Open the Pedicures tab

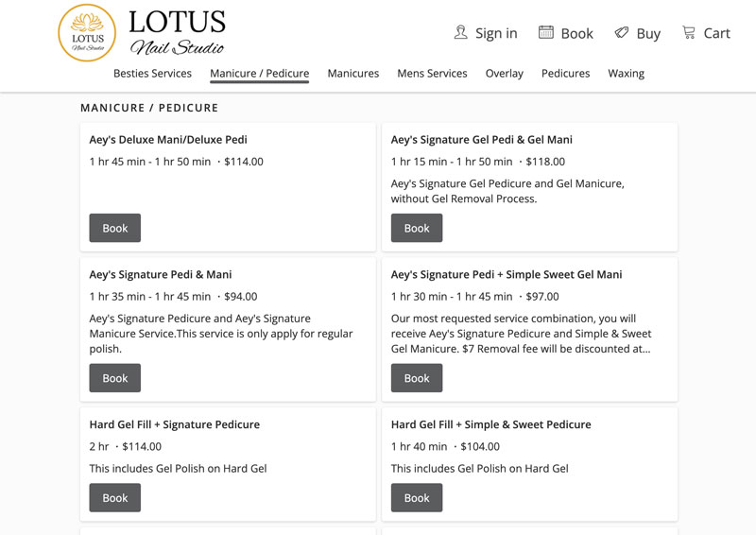pyautogui.click(x=565, y=74)
